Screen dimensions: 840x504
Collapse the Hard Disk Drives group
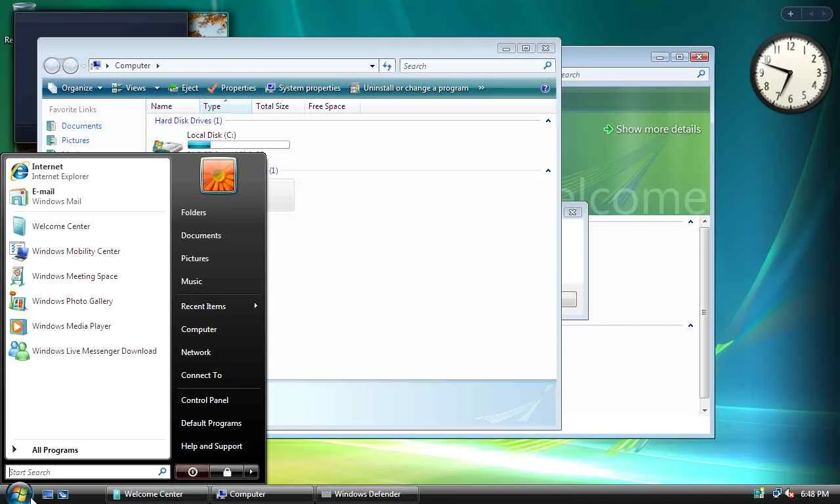click(x=548, y=121)
